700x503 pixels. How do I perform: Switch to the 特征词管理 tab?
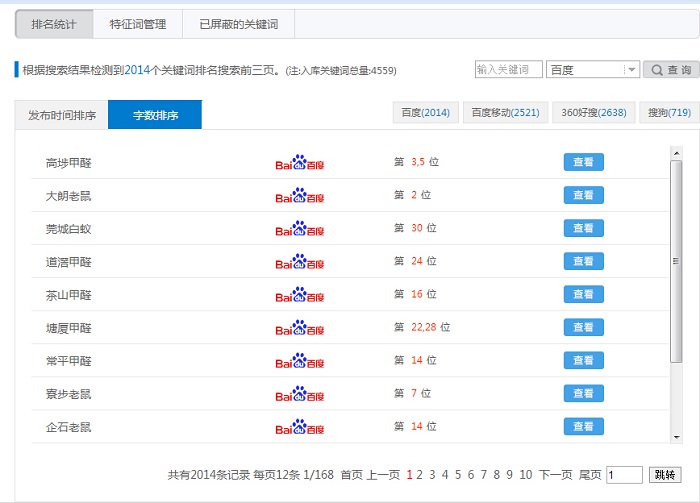click(138, 24)
